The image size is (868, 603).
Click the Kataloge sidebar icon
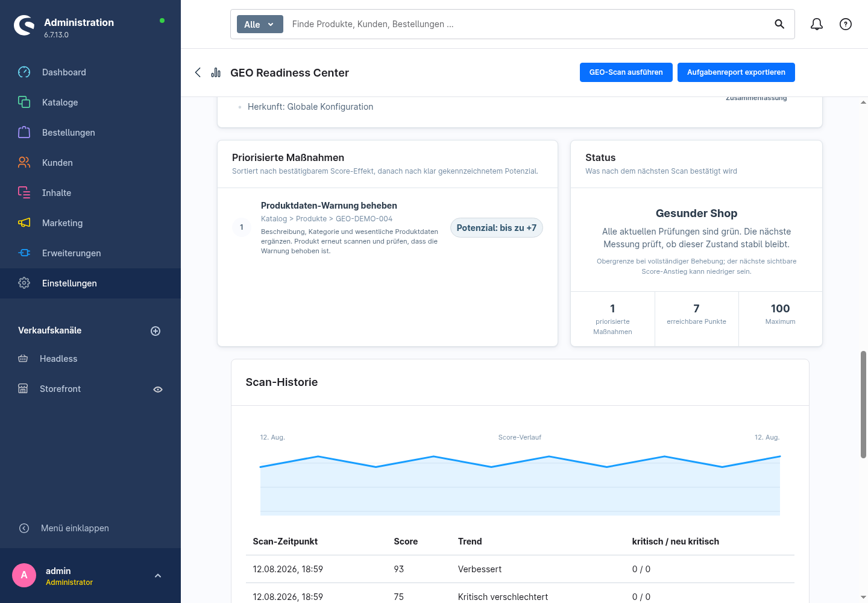coord(24,103)
